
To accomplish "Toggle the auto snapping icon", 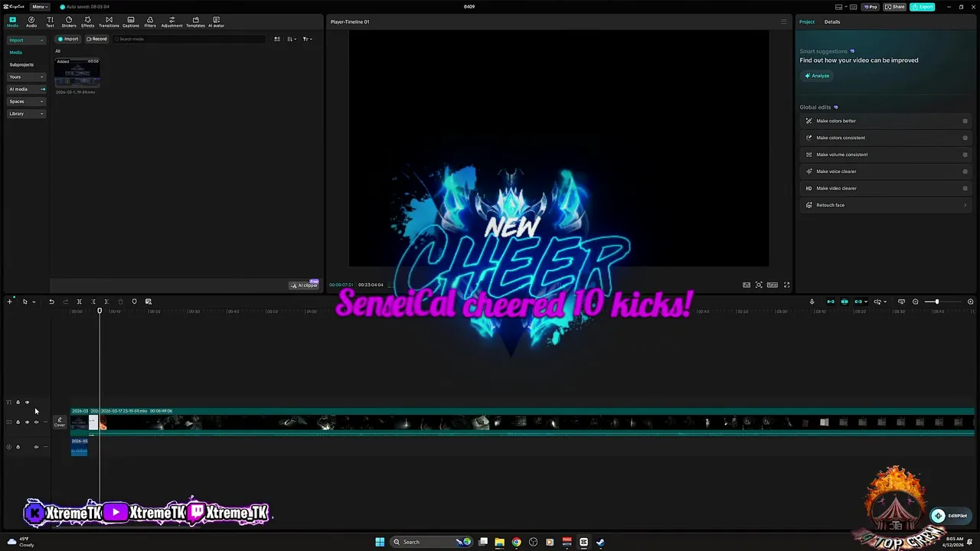I will click(x=844, y=302).
